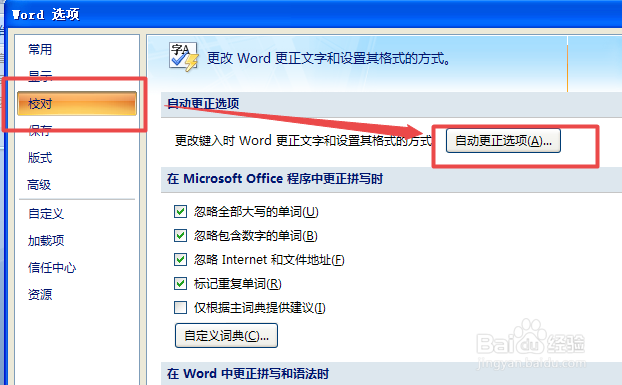Open 自定义词典(C)... dialog

point(226,335)
